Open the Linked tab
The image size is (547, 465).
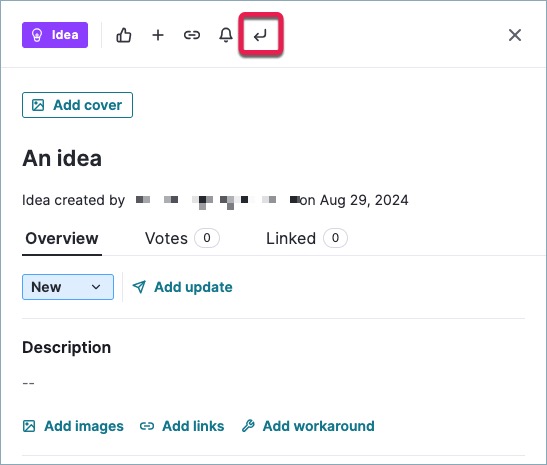[x=307, y=238]
